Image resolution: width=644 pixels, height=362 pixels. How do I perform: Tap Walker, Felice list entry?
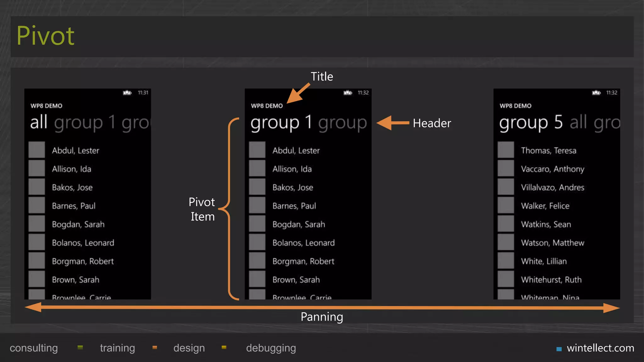(545, 206)
